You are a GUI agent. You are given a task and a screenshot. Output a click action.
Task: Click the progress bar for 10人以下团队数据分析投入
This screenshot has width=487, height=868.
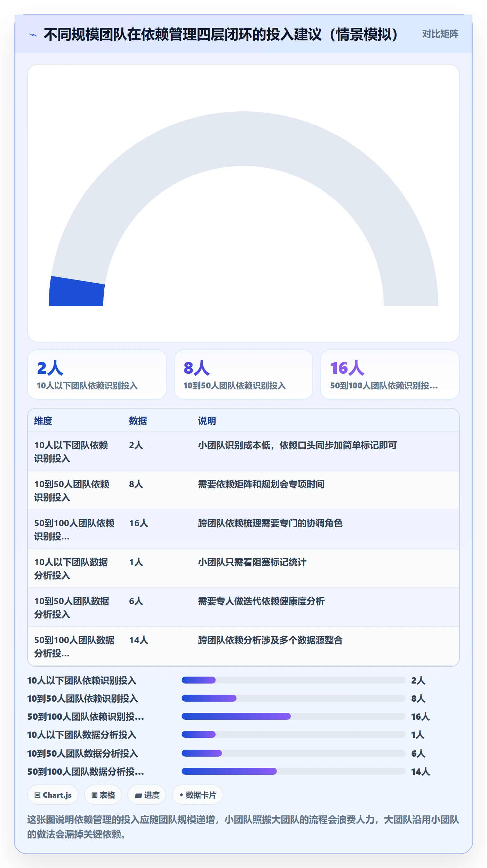pyautogui.click(x=294, y=734)
